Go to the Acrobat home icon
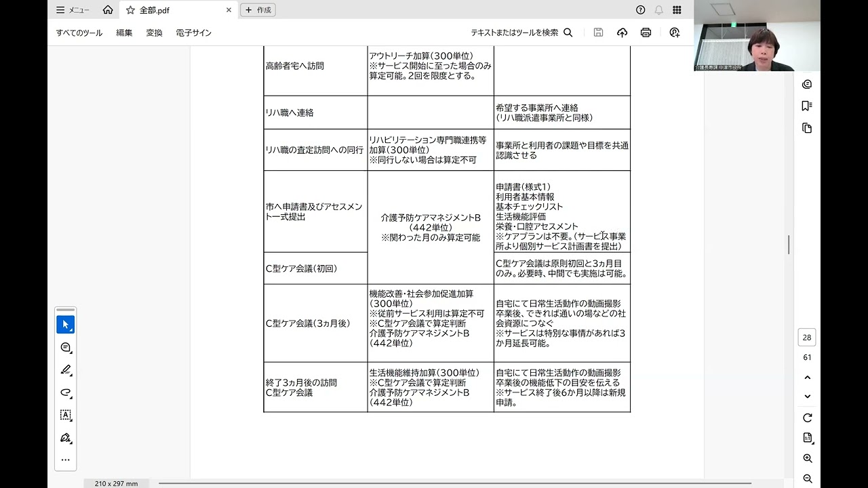This screenshot has height=488, width=868. (108, 10)
